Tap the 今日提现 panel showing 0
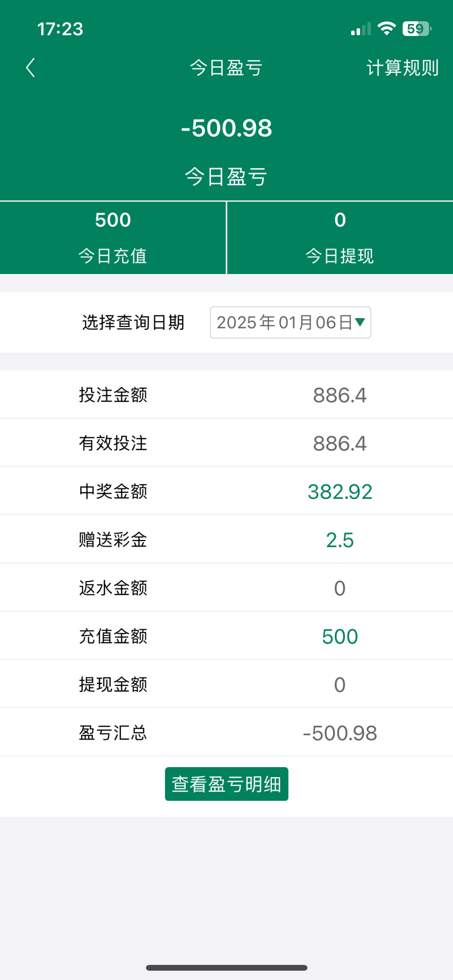The height and width of the screenshot is (980, 453). click(340, 238)
